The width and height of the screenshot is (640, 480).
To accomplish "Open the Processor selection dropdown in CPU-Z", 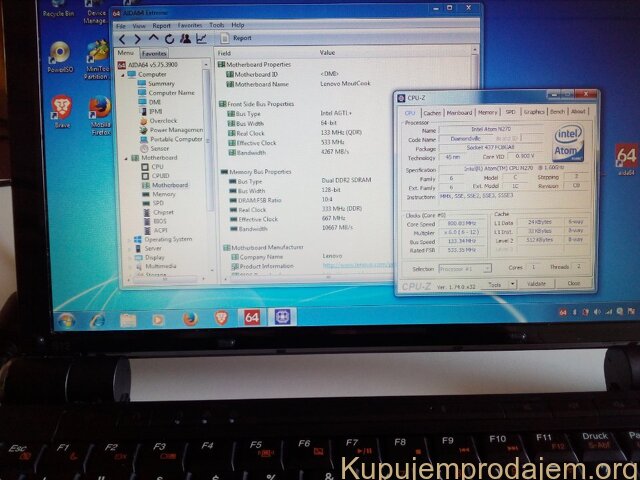I will tap(464, 268).
